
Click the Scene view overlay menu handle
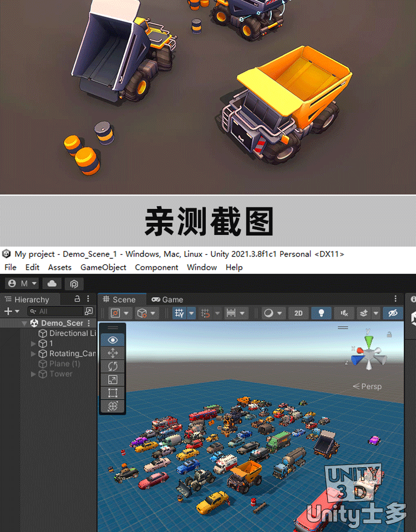pyautogui.click(x=343, y=328)
